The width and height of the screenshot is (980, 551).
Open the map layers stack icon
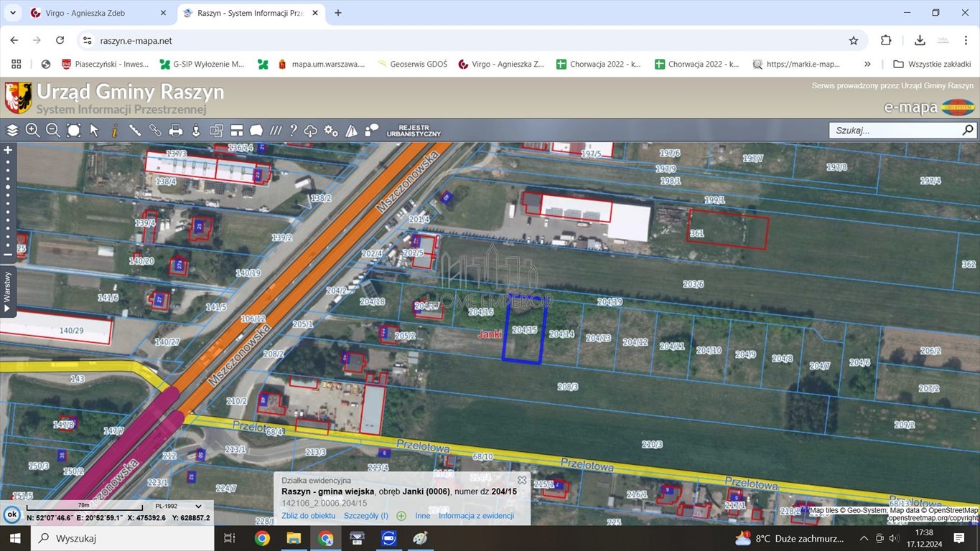pos(12,130)
